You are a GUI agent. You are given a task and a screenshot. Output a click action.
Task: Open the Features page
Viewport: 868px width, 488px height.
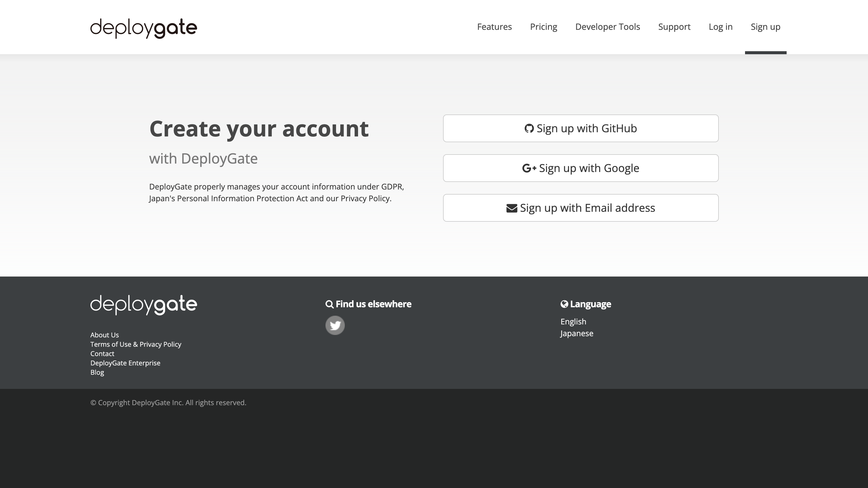pos(494,27)
